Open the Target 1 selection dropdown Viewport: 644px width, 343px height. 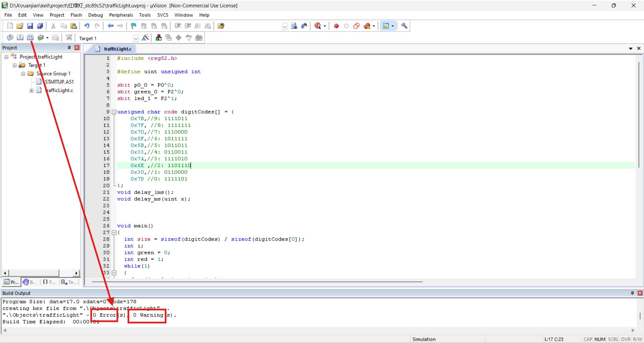136,38
